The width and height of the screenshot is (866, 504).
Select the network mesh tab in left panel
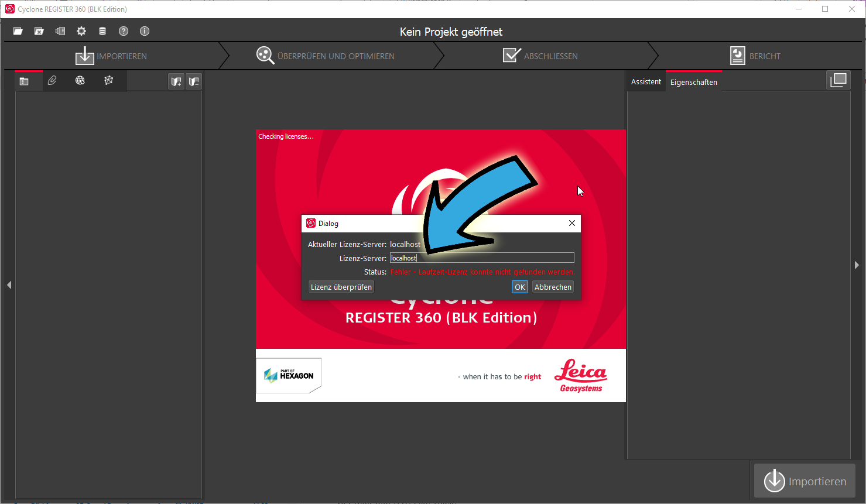tap(108, 81)
